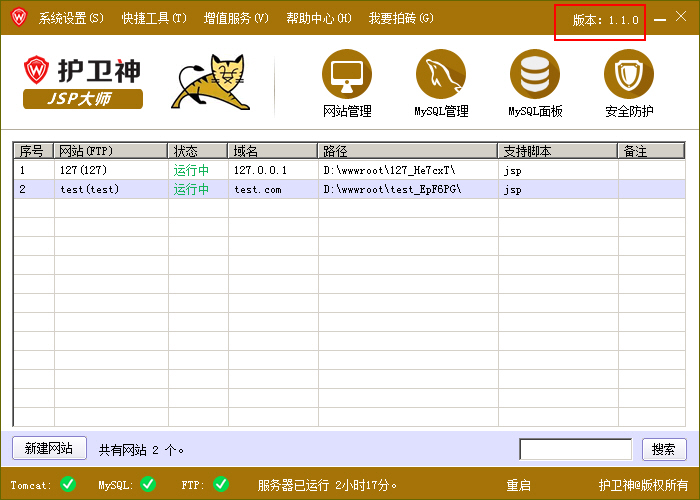Screen dimensions: 700x500
Task: Select the test(test) website row
Action: pyautogui.click(x=350, y=189)
